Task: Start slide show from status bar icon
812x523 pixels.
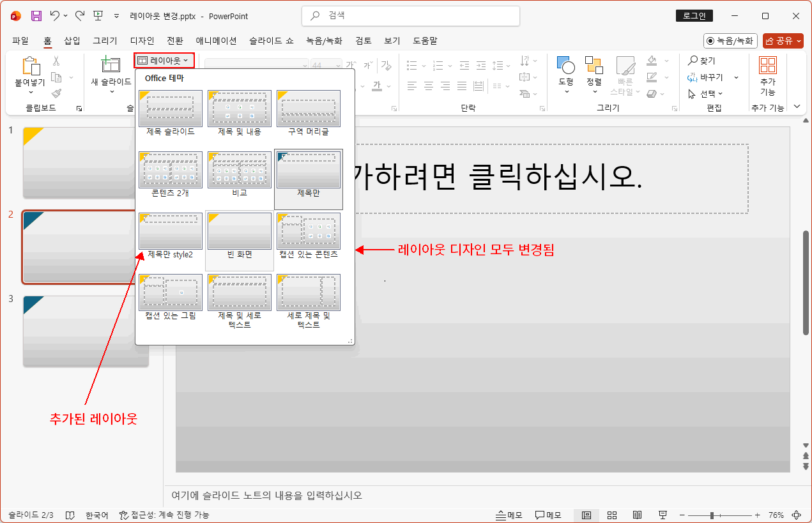Action: tap(662, 515)
